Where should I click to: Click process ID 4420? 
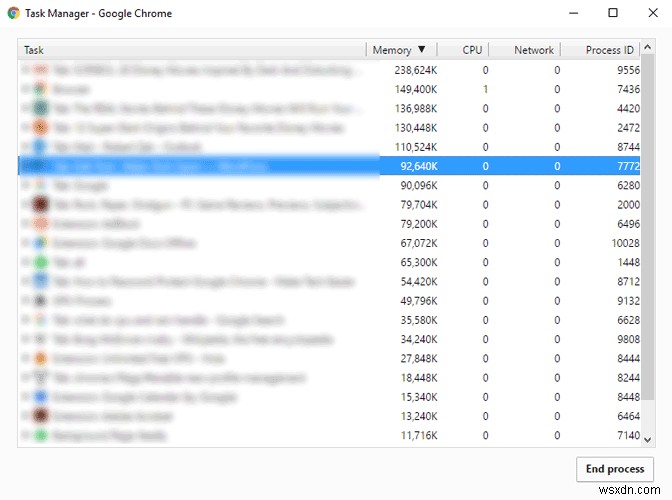(628, 108)
